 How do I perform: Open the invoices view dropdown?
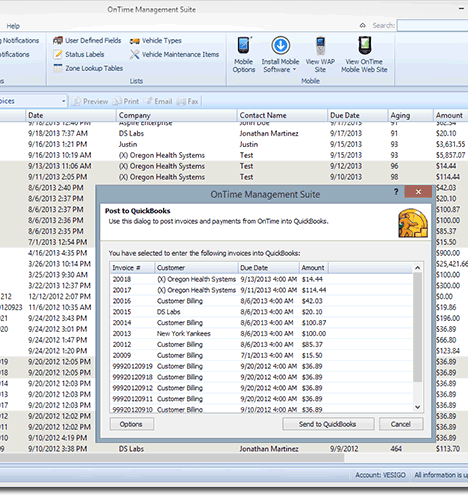tap(63, 101)
